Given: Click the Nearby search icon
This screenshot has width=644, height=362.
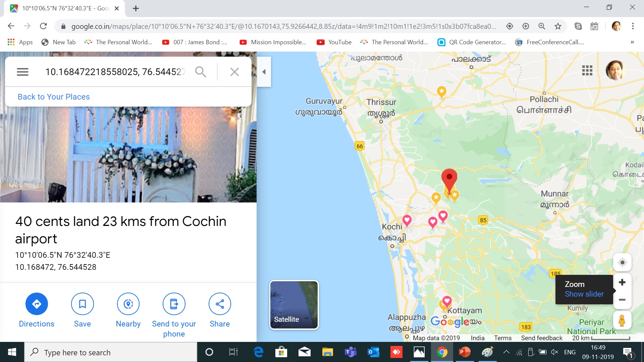Looking at the screenshot, I should [128, 304].
